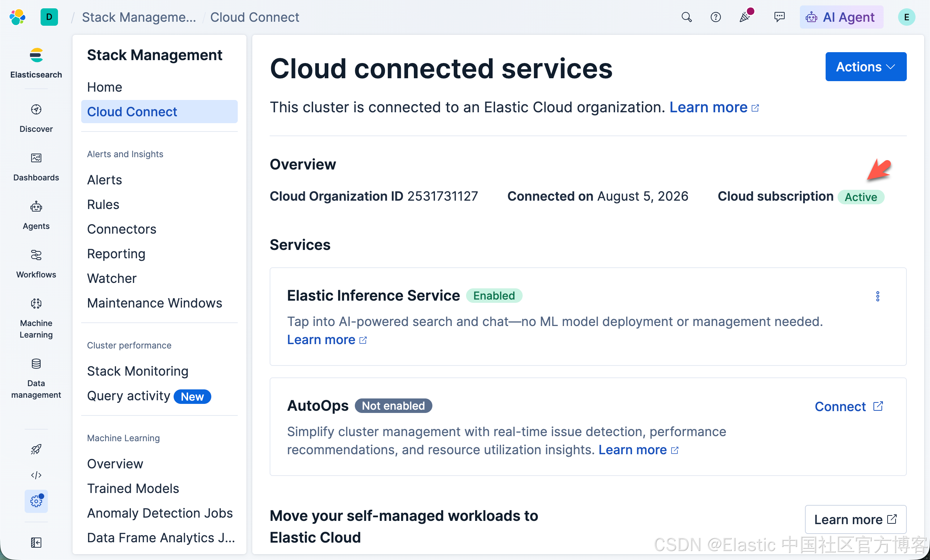Viewport: 930px width, 560px height.
Task: Open Learn more link under Elastic Inference Service
Action: coord(327,340)
